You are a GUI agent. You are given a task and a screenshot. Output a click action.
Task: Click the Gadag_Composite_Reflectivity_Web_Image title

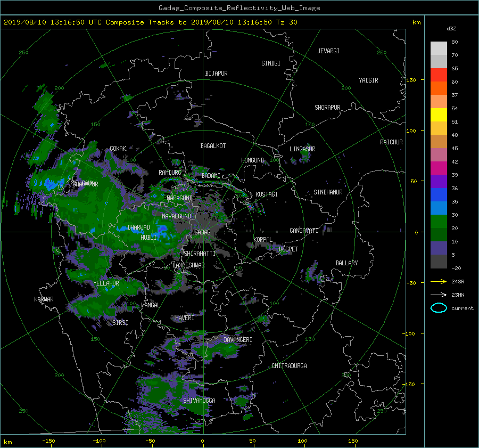coord(239,8)
